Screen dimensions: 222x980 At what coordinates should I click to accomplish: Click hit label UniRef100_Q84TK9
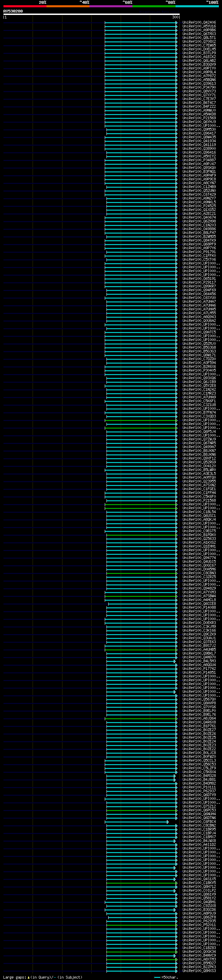click(x=199, y=241)
